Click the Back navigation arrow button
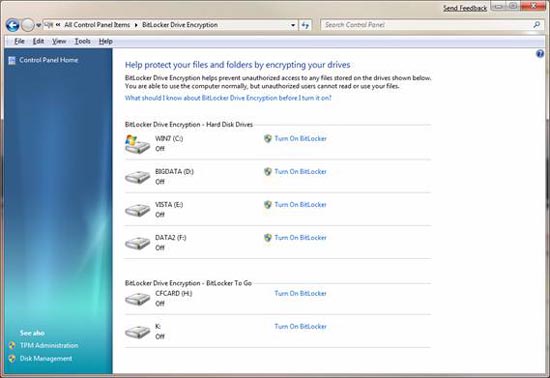550x378 pixels. (13, 25)
